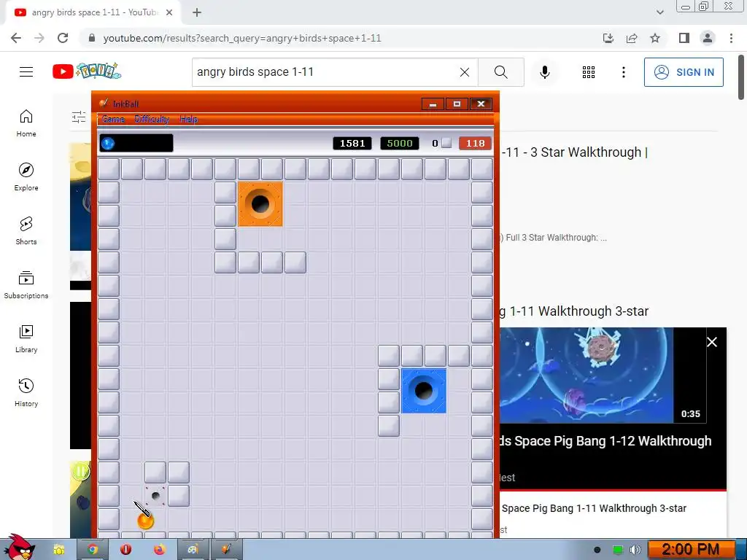Screen dimensions: 747x560
Task: Click the taskbar volume speaker icon
Action: coord(635,550)
